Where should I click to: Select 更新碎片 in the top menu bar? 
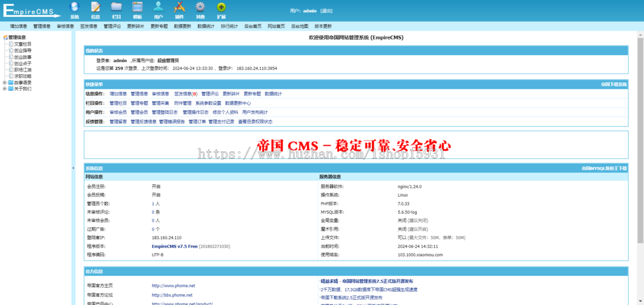coord(136,26)
